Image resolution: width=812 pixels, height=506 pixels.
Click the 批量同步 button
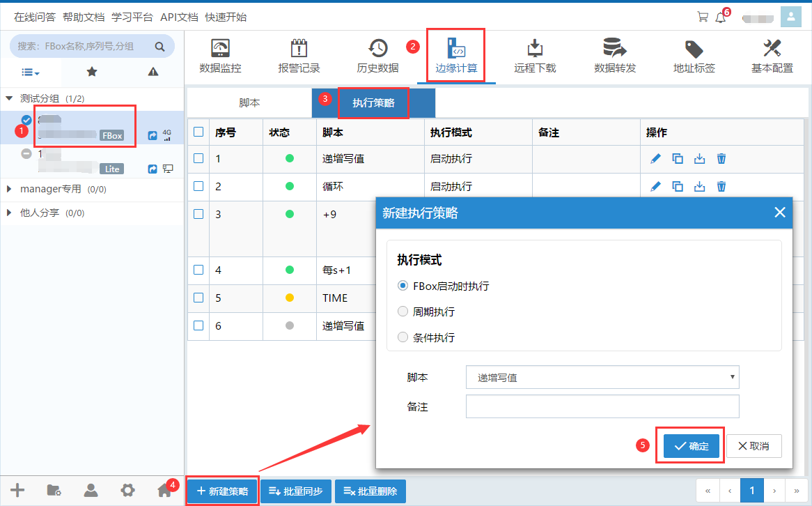(x=295, y=491)
